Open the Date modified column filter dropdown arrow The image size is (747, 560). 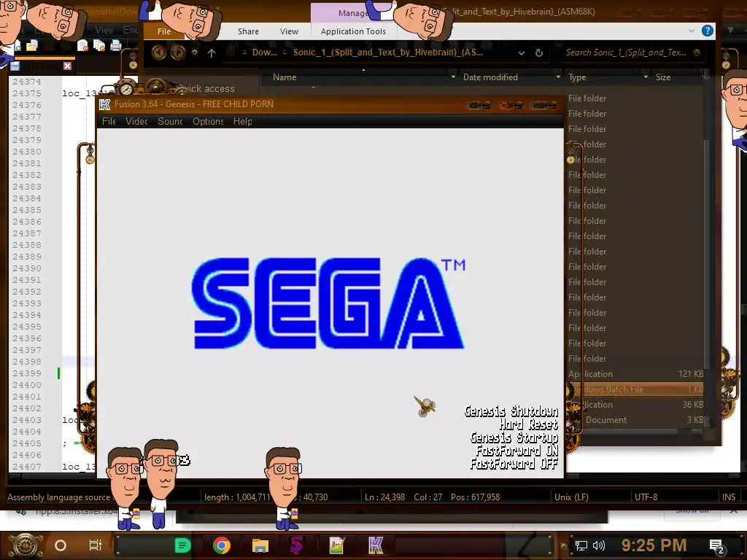click(558, 77)
